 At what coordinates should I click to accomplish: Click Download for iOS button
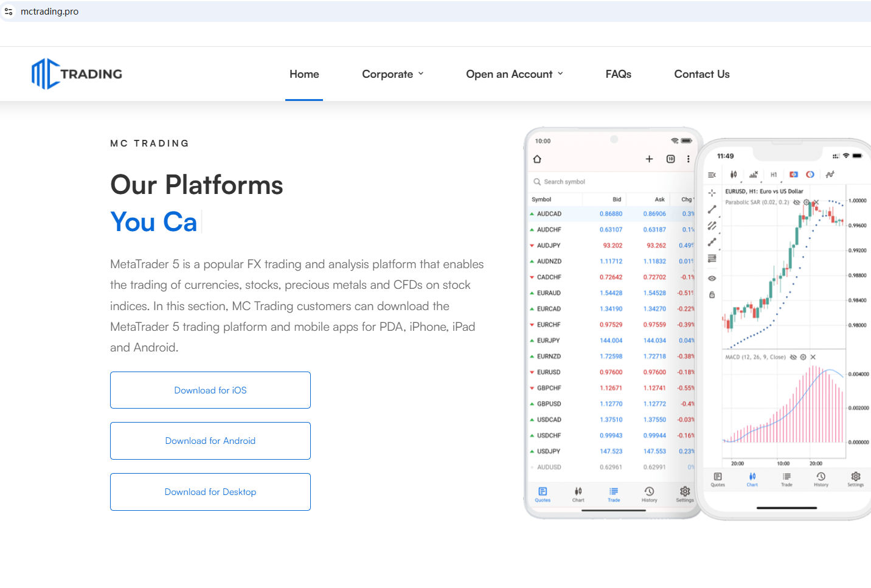[210, 390]
